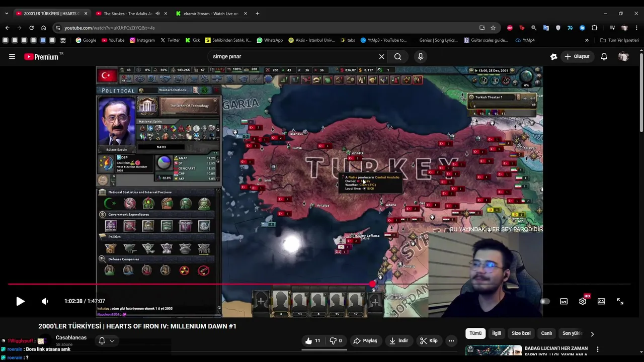Open the WhatsApp bookmark
The width and height of the screenshot is (644, 362).
(270, 40)
